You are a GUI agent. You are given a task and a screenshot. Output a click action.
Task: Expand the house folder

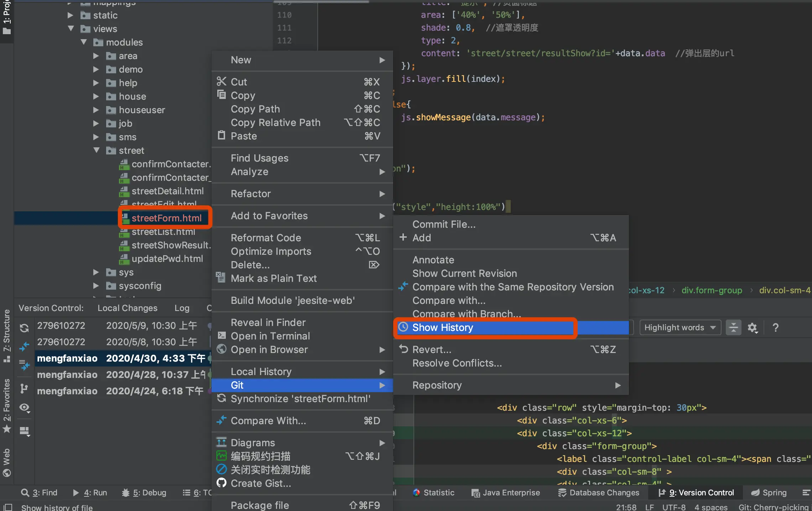pyautogui.click(x=96, y=96)
